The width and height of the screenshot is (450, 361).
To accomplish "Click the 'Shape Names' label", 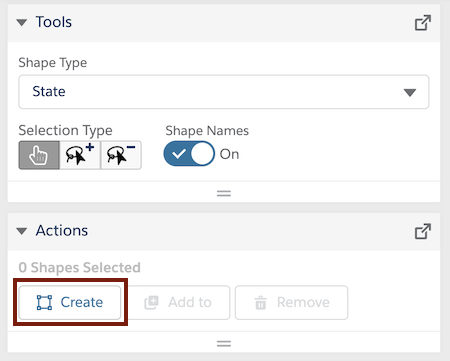I will [207, 131].
